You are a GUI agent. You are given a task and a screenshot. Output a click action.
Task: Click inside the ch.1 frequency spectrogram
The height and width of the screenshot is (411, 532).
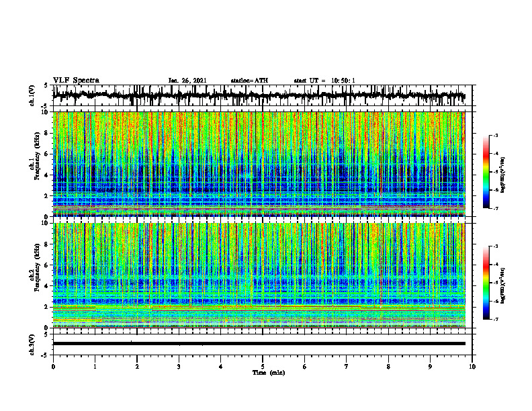[259, 164]
